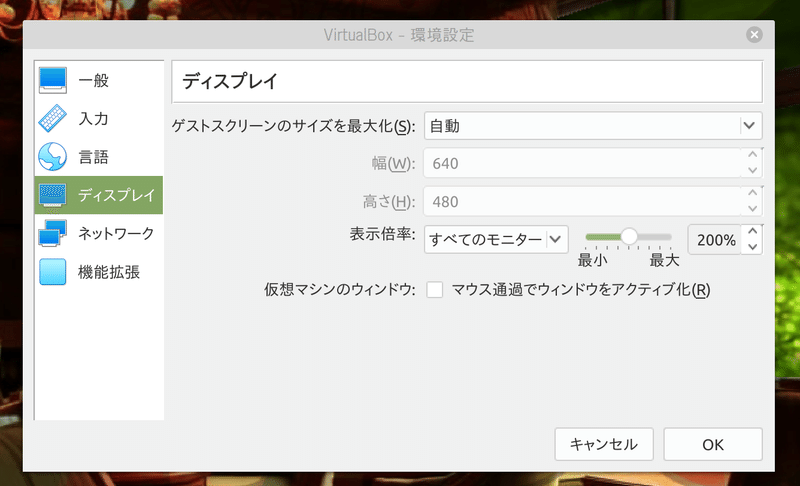Switch to the 言語 settings page
The height and width of the screenshot is (486, 800).
[x=99, y=157]
